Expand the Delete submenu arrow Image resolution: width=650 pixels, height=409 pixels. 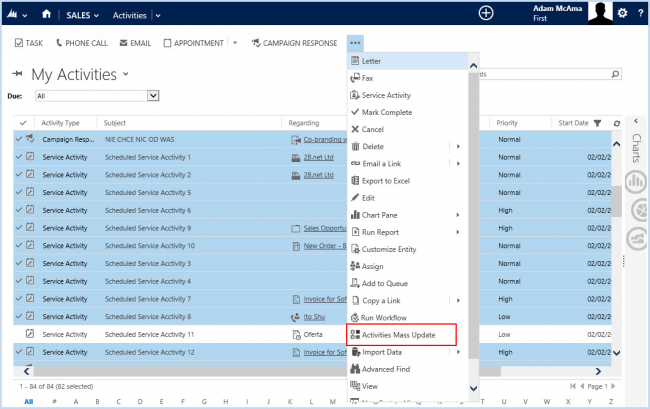[x=458, y=146]
